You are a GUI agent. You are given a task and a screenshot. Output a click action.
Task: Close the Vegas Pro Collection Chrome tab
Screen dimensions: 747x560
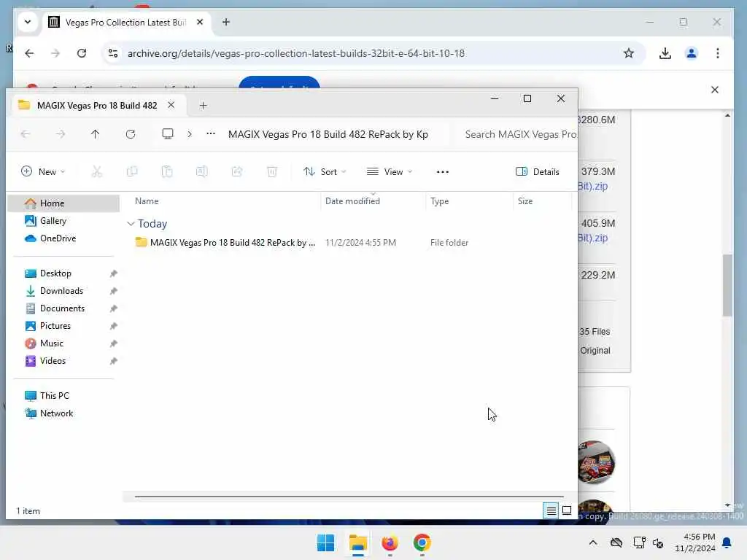(x=200, y=23)
